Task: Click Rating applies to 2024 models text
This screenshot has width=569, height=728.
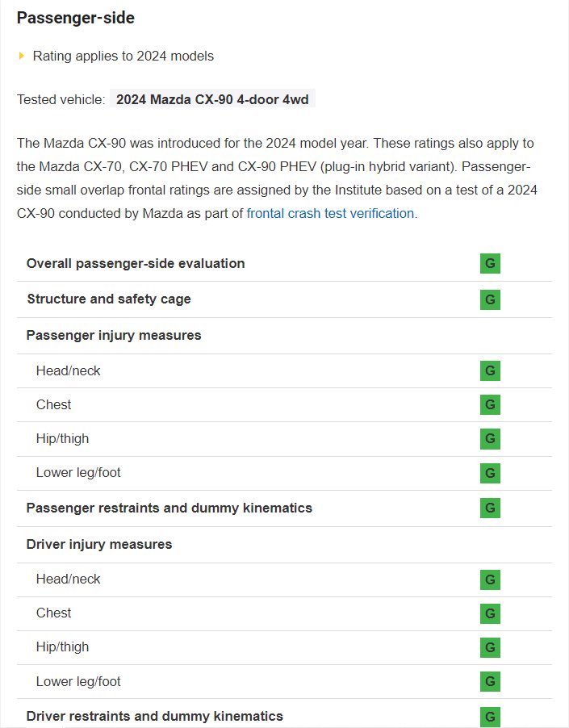Action: click(x=123, y=56)
